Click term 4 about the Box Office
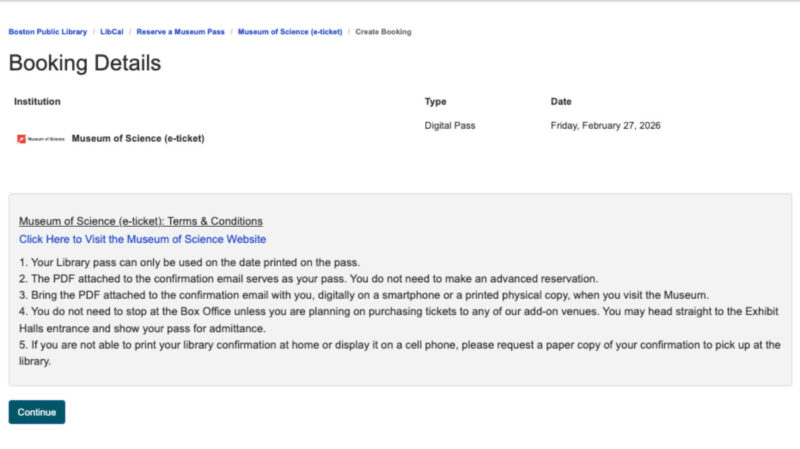The width and height of the screenshot is (800, 449). point(399,320)
